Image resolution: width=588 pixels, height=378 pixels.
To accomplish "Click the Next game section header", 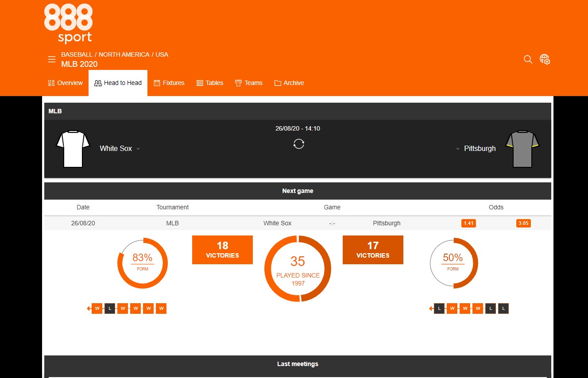I will (x=298, y=191).
